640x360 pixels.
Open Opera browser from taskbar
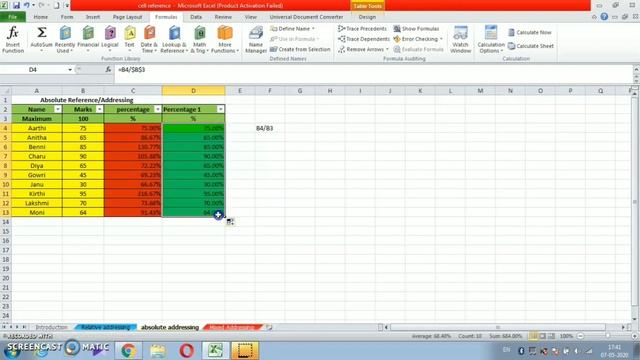[x=187, y=351]
